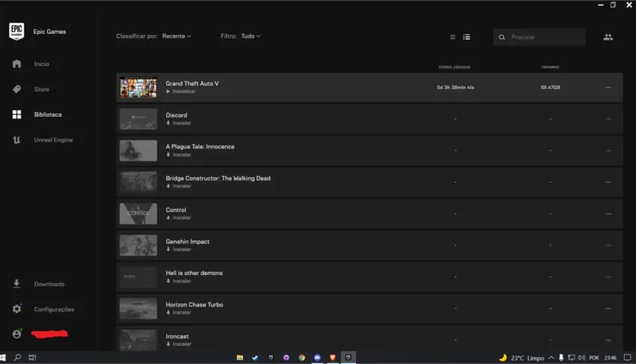Open Task View on taskbar
Viewport: 636px width, 364px height.
(x=32, y=357)
